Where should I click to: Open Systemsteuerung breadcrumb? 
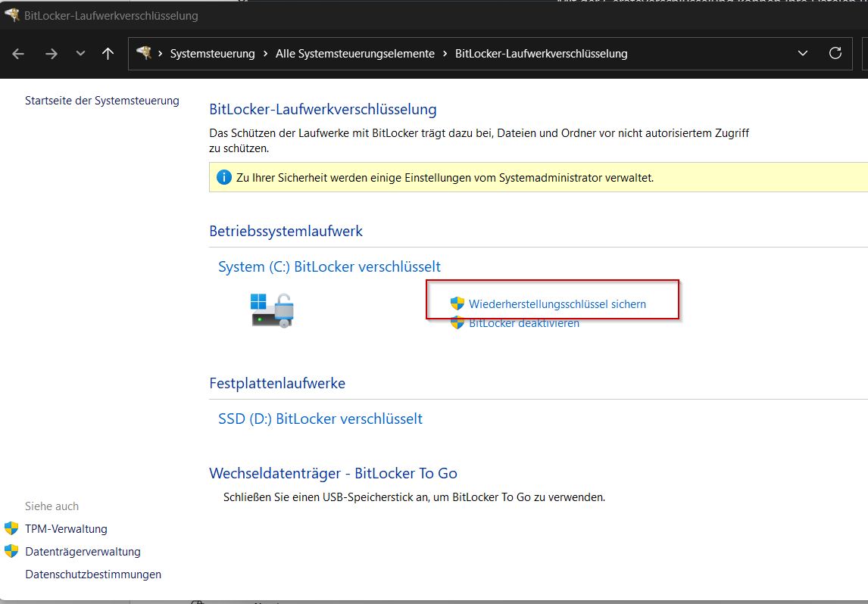coord(213,54)
